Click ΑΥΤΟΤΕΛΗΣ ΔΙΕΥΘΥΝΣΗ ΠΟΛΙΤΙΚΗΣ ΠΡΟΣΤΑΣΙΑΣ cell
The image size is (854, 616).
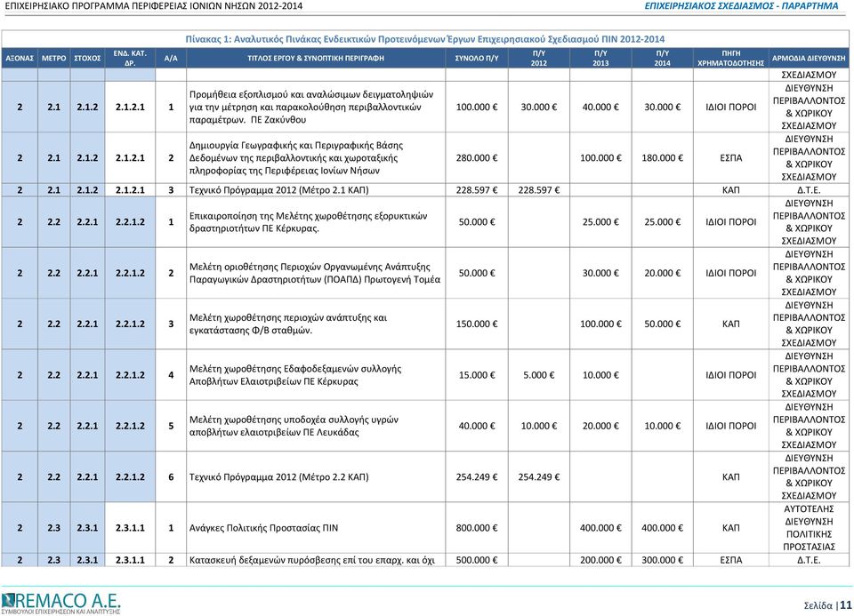click(809, 528)
